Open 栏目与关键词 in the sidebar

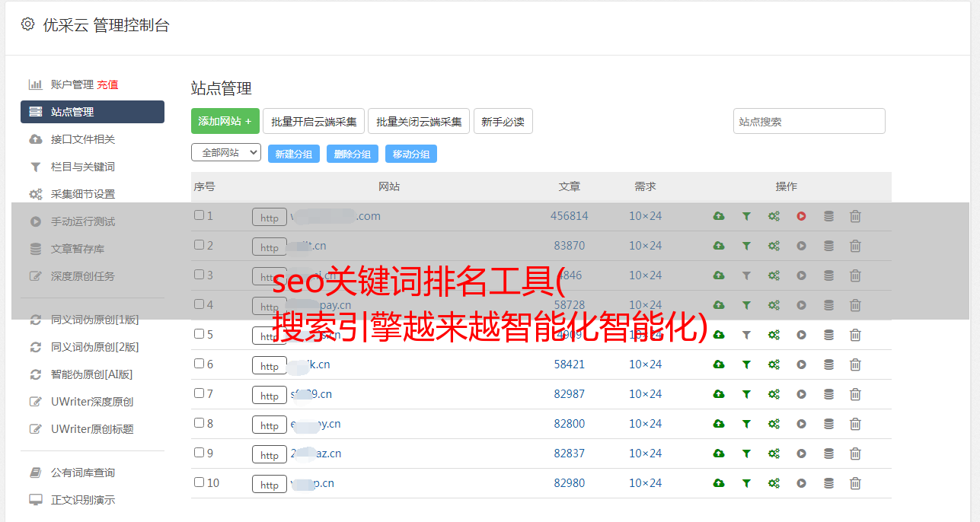tap(82, 167)
